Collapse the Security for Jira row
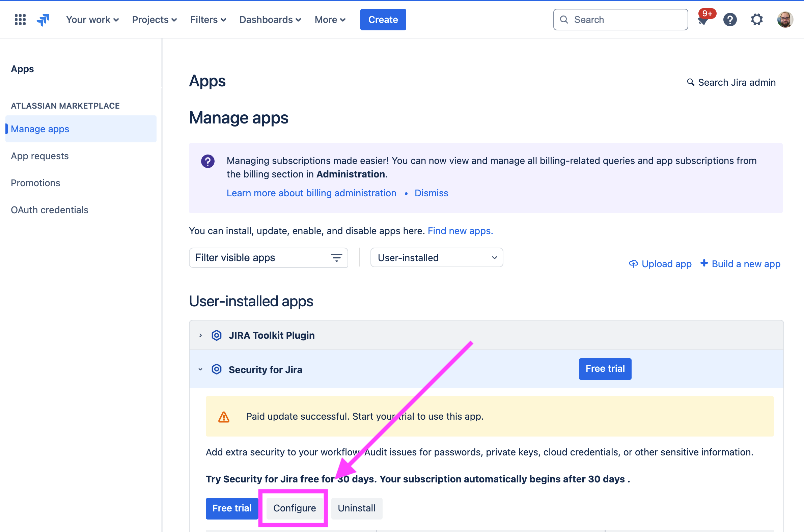This screenshot has height=532, width=804. (x=200, y=369)
